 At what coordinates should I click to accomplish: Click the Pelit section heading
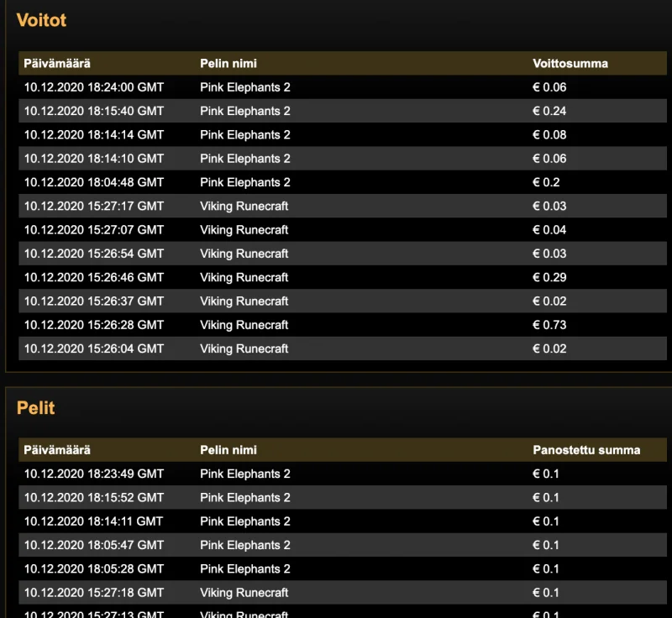[36, 408]
